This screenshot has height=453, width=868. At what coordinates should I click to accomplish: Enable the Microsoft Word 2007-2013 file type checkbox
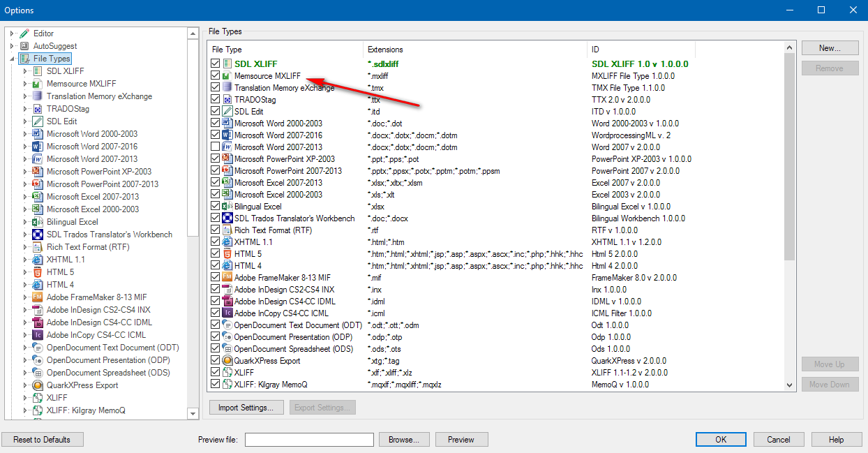216,147
